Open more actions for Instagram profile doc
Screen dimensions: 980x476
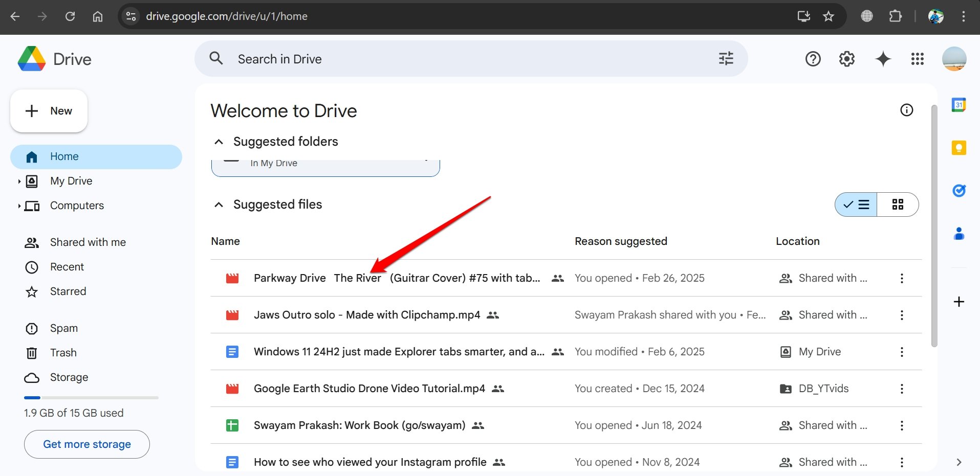click(x=902, y=462)
